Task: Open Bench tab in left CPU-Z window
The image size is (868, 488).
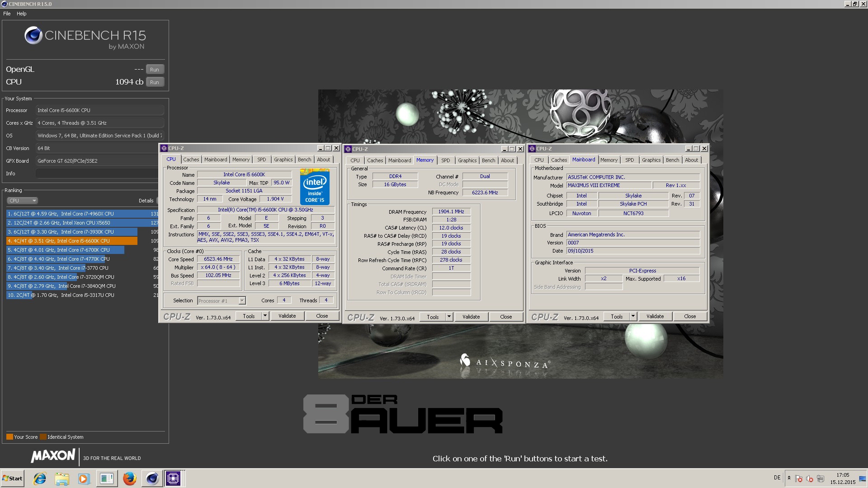Action: 304,160
